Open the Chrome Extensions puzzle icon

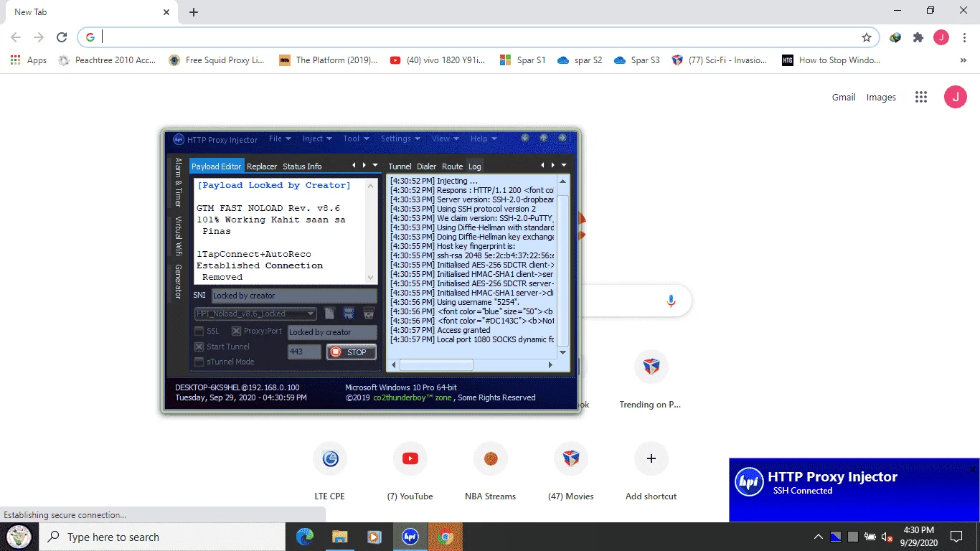tap(918, 37)
